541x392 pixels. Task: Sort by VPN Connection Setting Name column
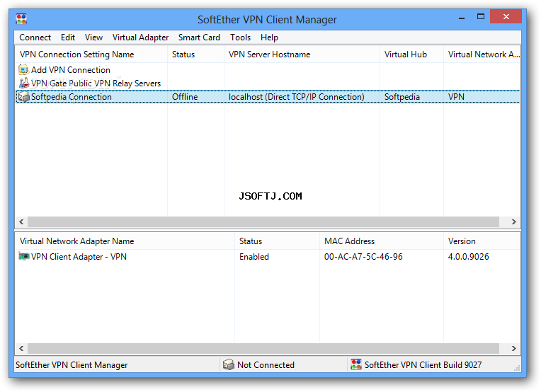(91, 54)
